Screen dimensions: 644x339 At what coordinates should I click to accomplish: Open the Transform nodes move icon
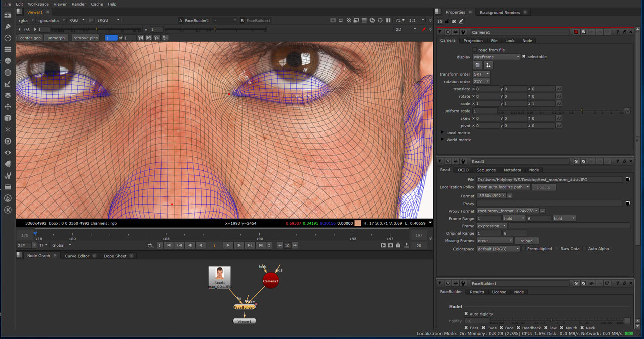pos(8,107)
